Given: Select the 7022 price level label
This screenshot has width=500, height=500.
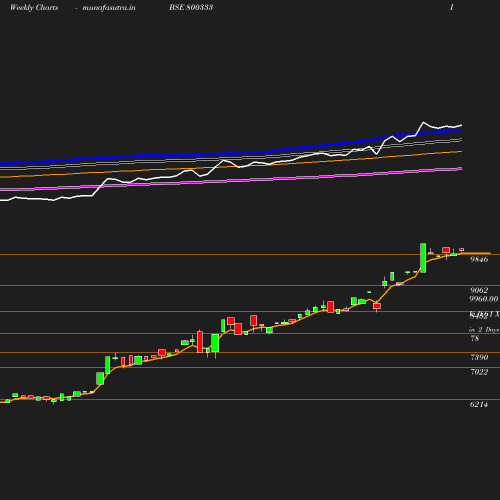Looking at the screenshot, I should [479, 372].
